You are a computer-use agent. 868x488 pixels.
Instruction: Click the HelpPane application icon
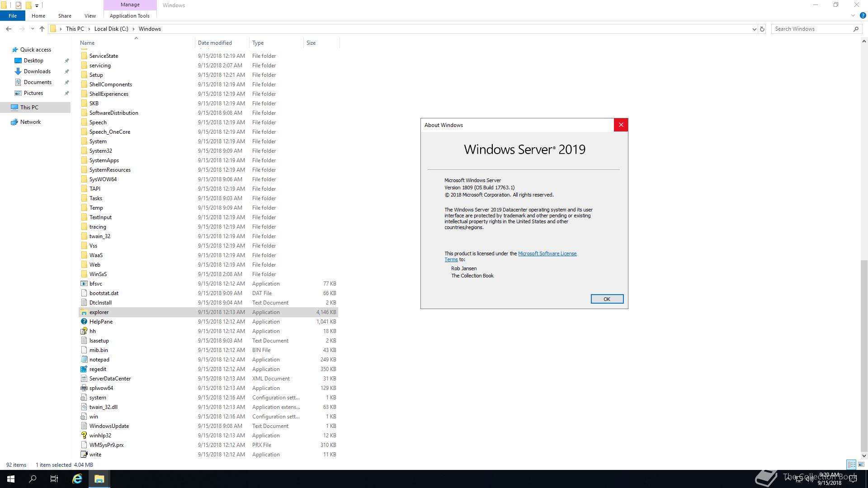tap(84, 322)
